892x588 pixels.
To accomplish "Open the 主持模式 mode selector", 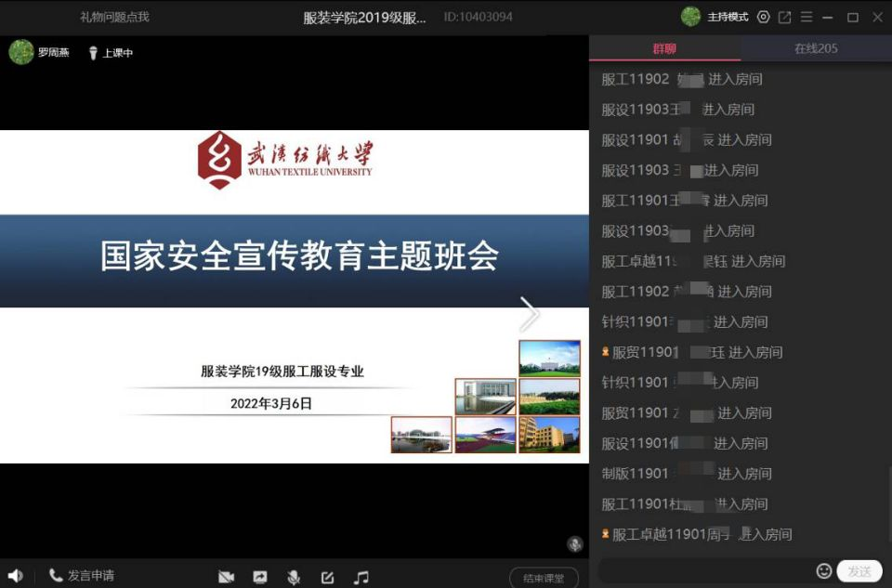I will [x=728, y=17].
